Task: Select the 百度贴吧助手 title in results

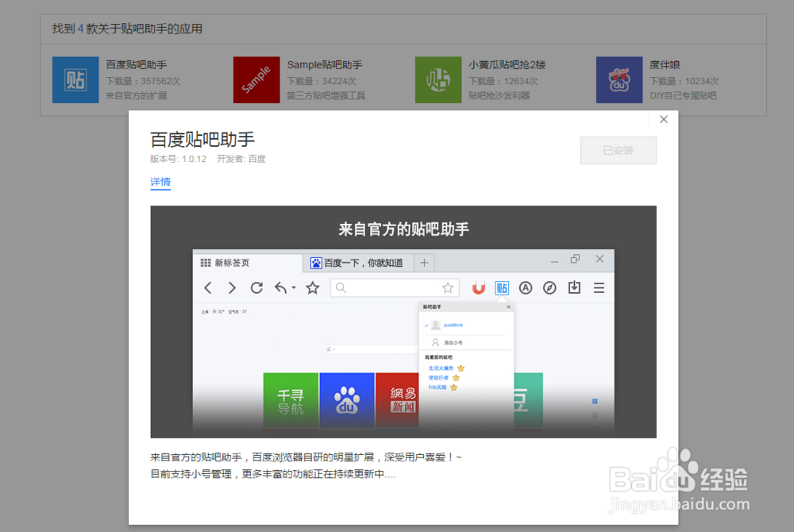Action: pyautogui.click(x=137, y=65)
